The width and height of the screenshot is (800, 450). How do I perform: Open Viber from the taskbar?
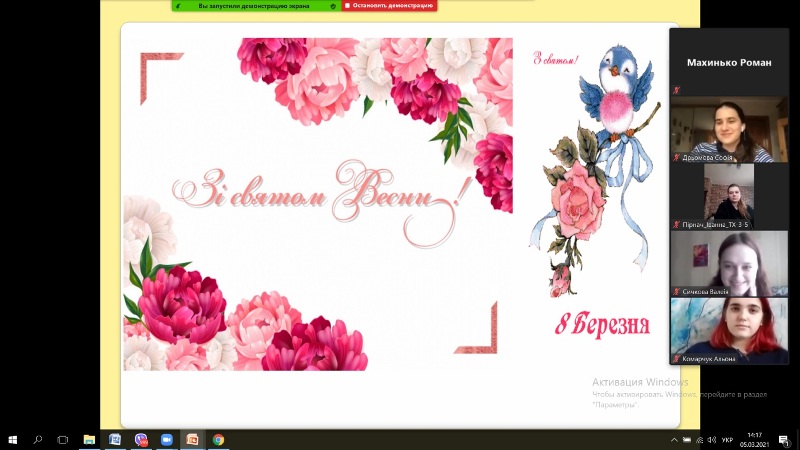pos(141,439)
